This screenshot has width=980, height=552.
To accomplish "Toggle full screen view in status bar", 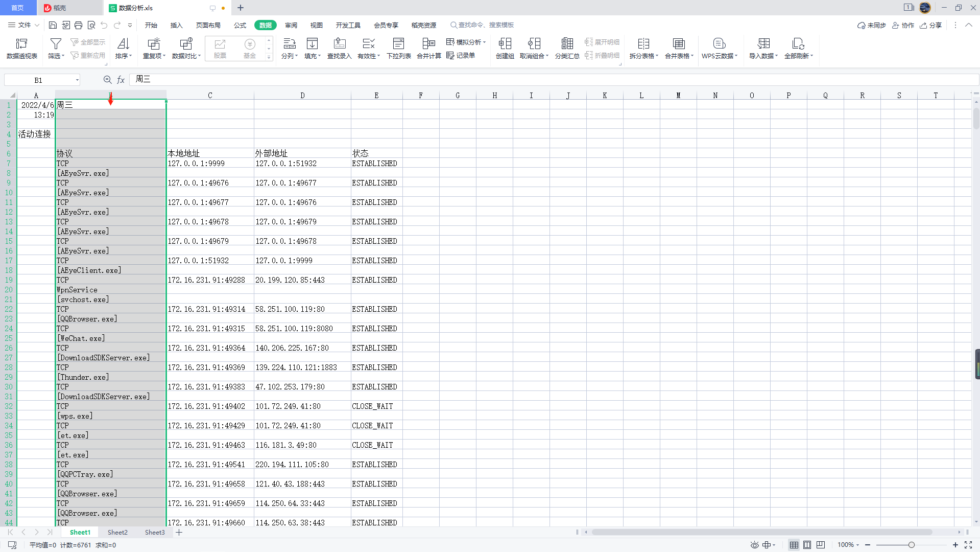I will [968, 545].
